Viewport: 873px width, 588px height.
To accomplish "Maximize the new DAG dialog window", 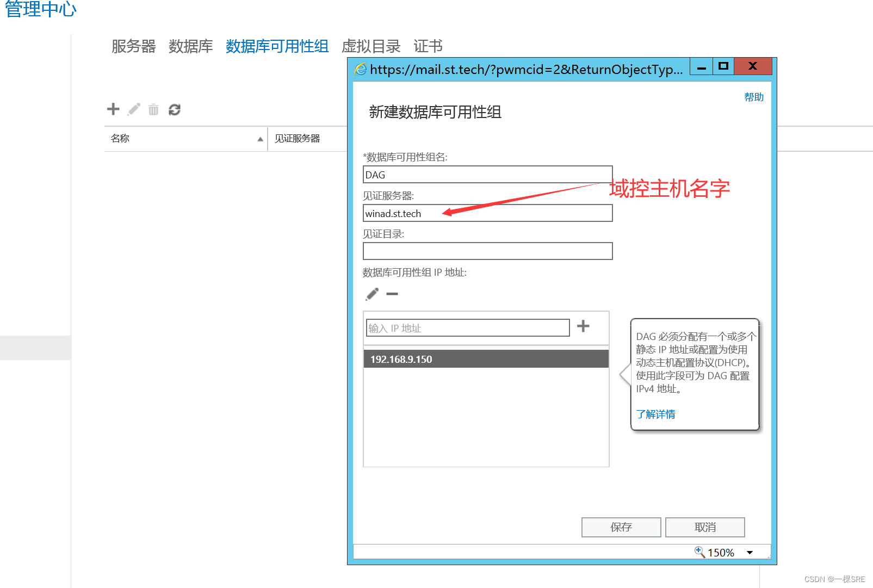I will [723, 66].
